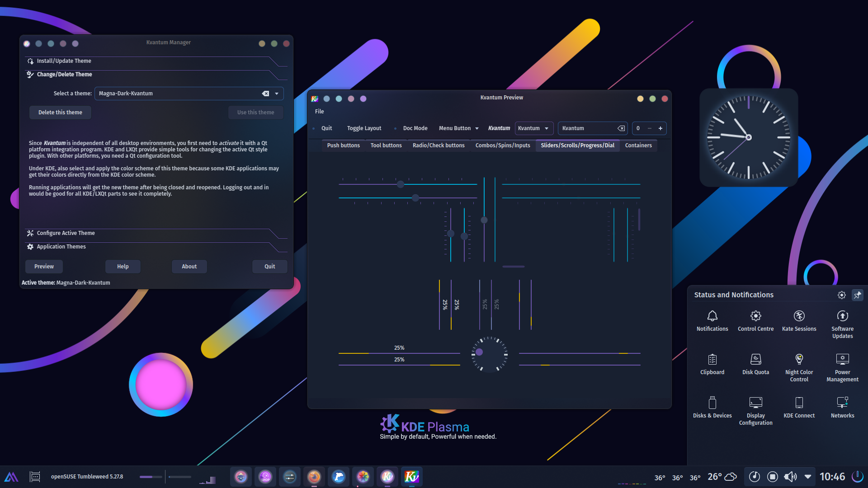
Task: Open the colorful pinwheel app in taskbar
Action: [363, 477]
